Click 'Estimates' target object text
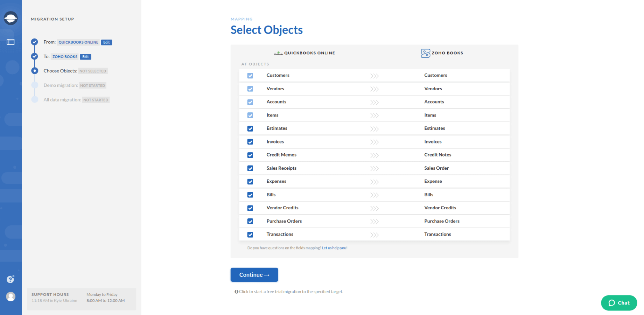Screen dimensions: 644x315 click(434, 128)
